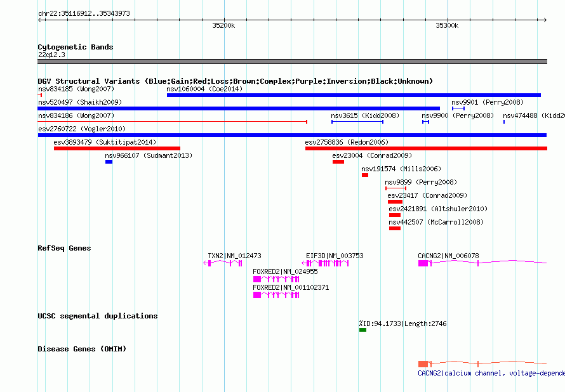The image size is (565, 392).
Task: Click the nsv1060004 (Coe2014) label
Action: click(204, 89)
